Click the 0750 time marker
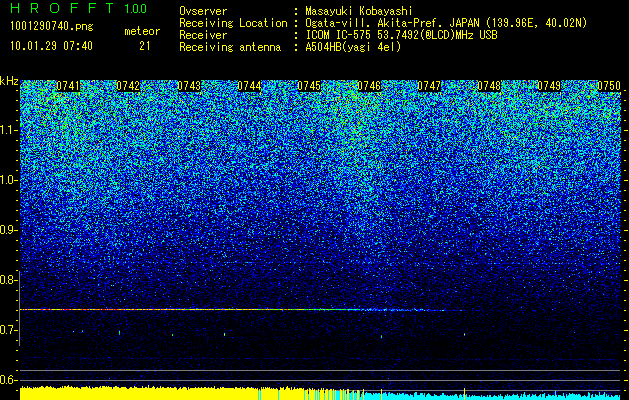 609,86
